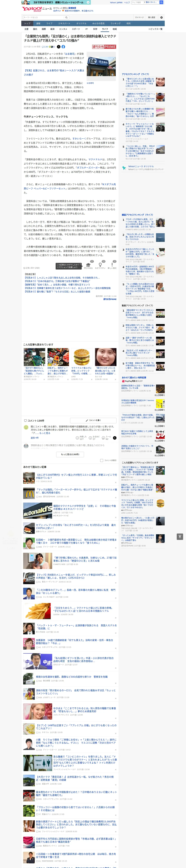This screenshot has width=186, height=868.
Task: Open the french fries thumbnail article
Action: (x=38, y=611)
